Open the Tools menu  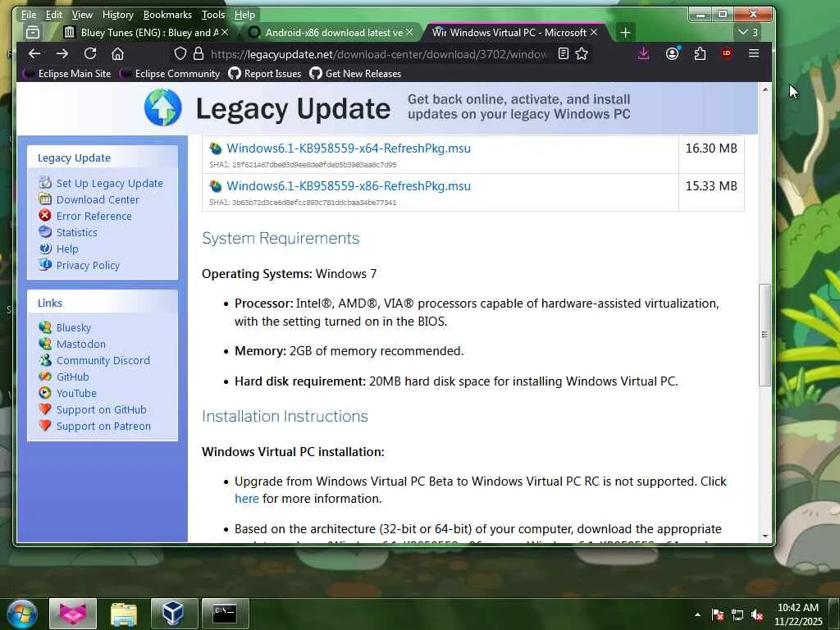(x=213, y=15)
